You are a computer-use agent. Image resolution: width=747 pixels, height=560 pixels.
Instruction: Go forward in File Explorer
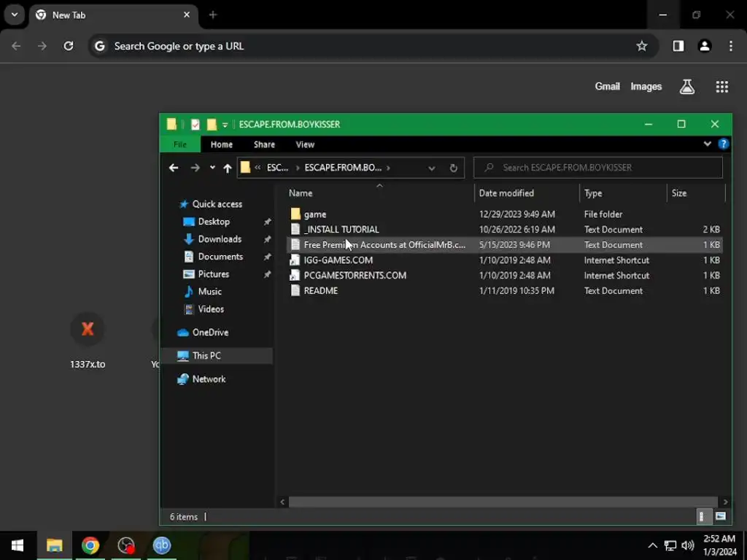tap(195, 168)
